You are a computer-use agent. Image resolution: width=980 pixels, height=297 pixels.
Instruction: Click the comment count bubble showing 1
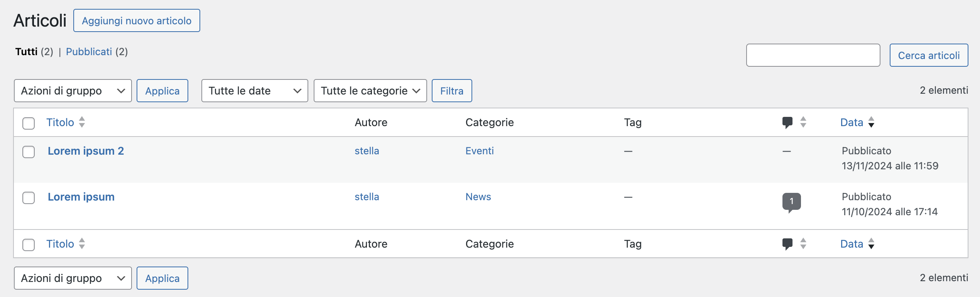point(791,202)
